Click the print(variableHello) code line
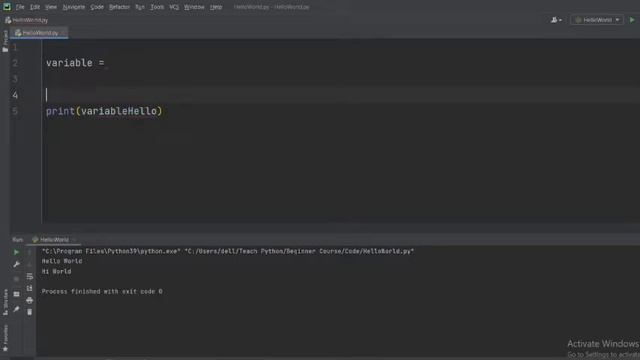640x360 pixels. 104,111
